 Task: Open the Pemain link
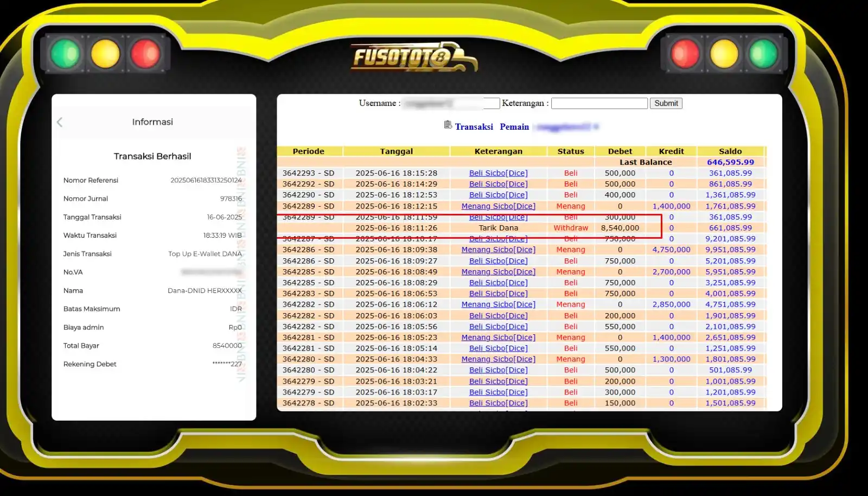(x=514, y=126)
